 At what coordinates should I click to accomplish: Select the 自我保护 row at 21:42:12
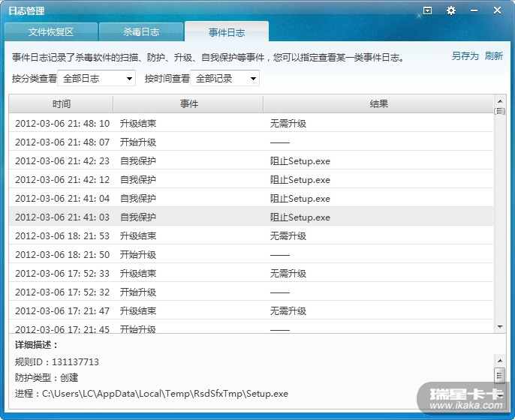pos(251,179)
